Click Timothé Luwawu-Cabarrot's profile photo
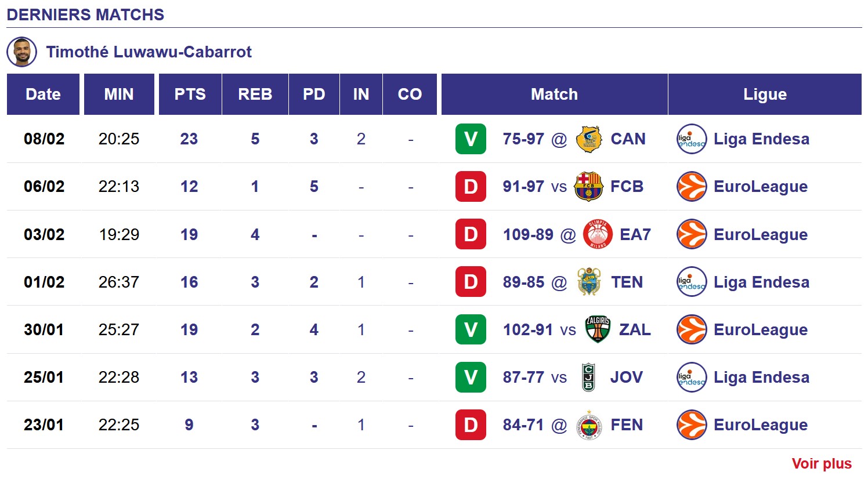 pyautogui.click(x=21, y=52)
